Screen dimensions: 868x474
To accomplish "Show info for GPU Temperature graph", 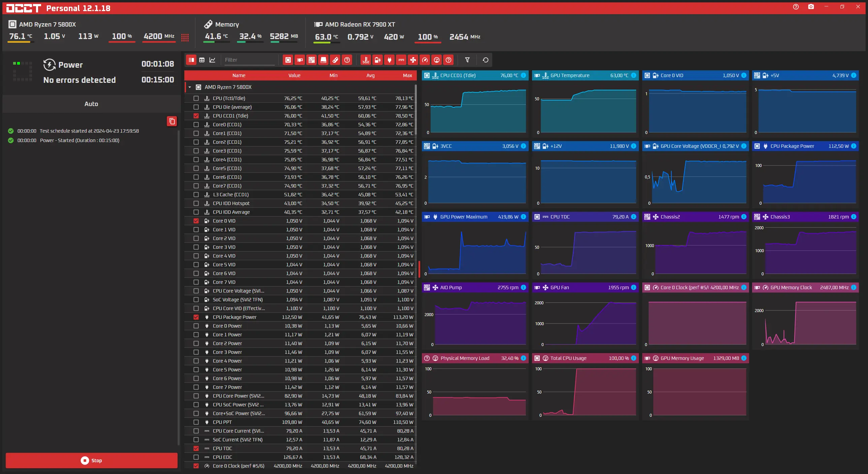I will coord(634,75).
